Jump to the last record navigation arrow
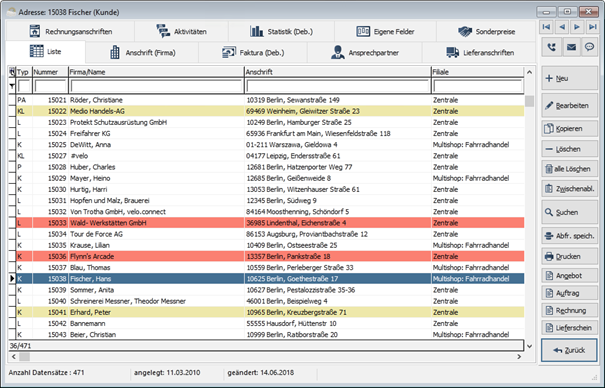605x388 pixels. click(592, 27)
